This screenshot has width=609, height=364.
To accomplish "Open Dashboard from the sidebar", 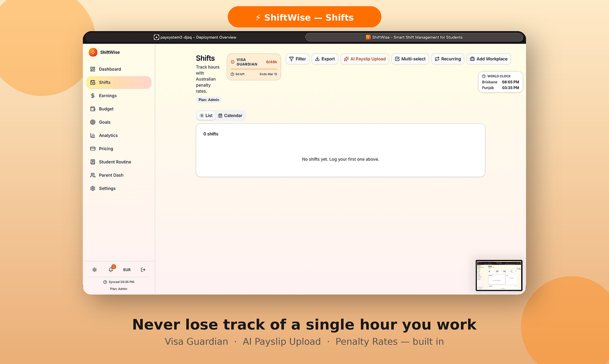I will click(119, 69).
